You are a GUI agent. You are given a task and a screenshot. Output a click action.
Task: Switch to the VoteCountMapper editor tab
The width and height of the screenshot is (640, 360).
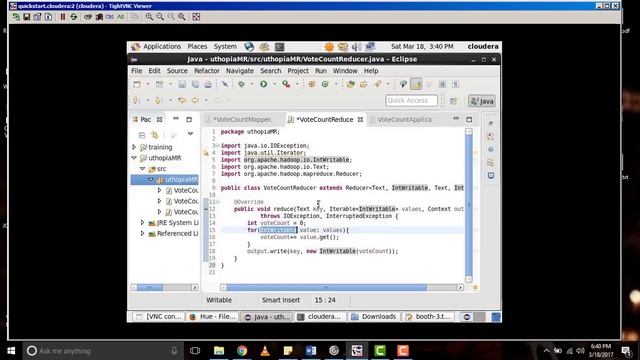243,120
